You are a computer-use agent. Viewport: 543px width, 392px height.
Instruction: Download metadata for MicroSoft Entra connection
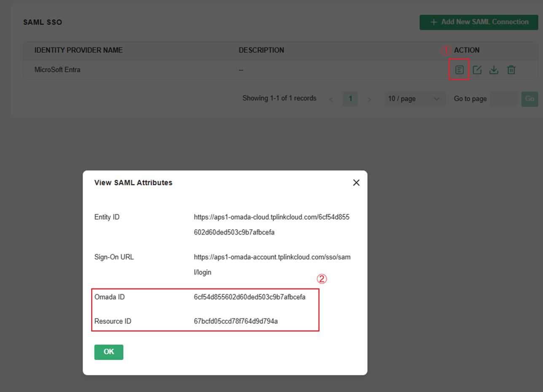click(494, 70)
